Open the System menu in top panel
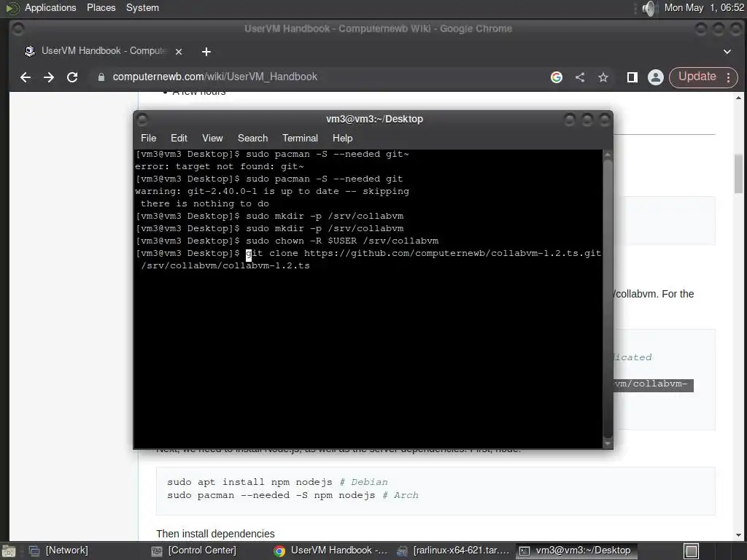The width and height of the screenshot is (747, 560). point(142,7)
